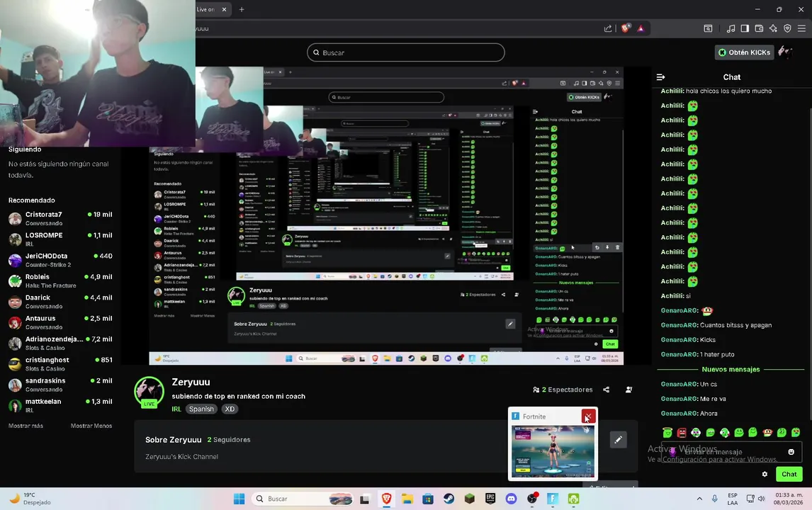Open the chat settings gear icon

click(765, 475)
